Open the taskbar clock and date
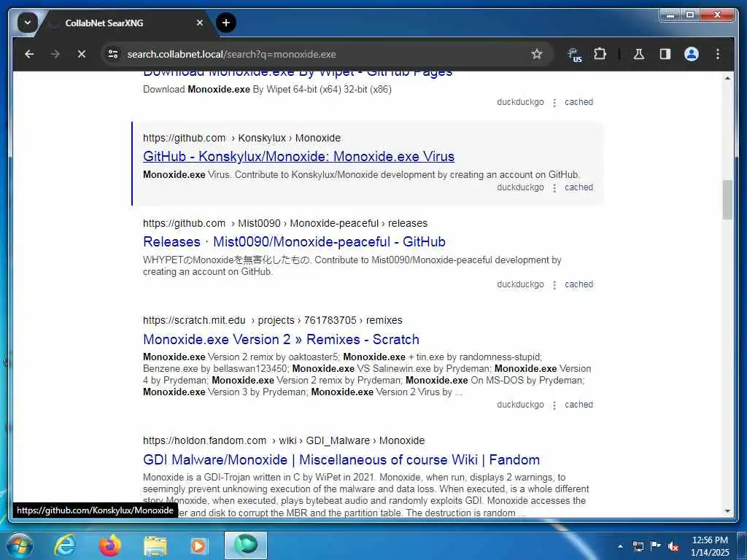The width and height of the screenshot is (747, 560). click(710, 546)
